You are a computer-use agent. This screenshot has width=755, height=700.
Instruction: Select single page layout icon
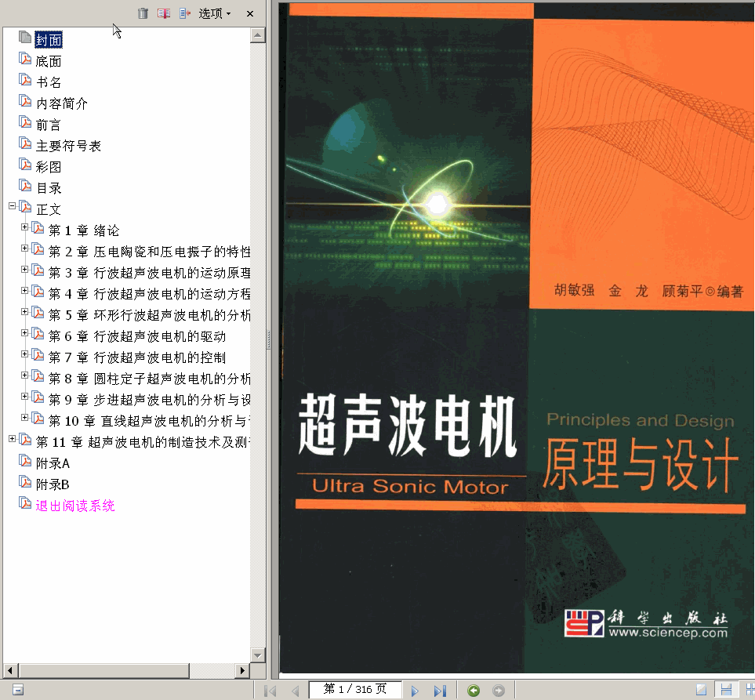[x=702, y=690]
